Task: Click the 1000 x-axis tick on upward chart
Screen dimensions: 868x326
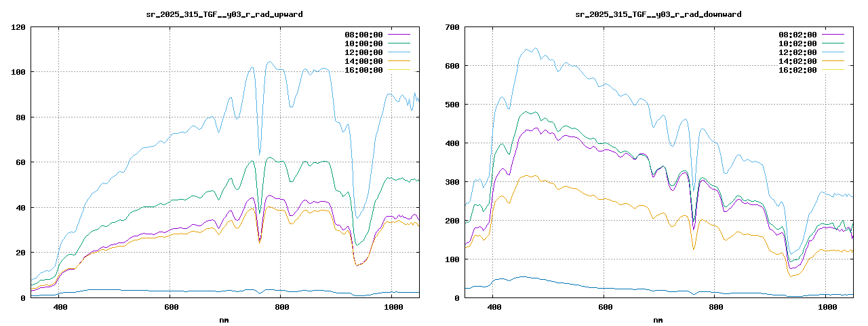Action: click(x=393, y=308)
